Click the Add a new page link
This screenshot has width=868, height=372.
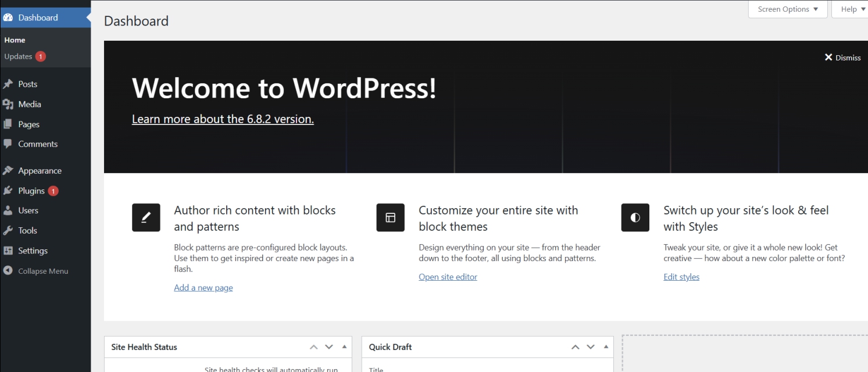(203, 288)
